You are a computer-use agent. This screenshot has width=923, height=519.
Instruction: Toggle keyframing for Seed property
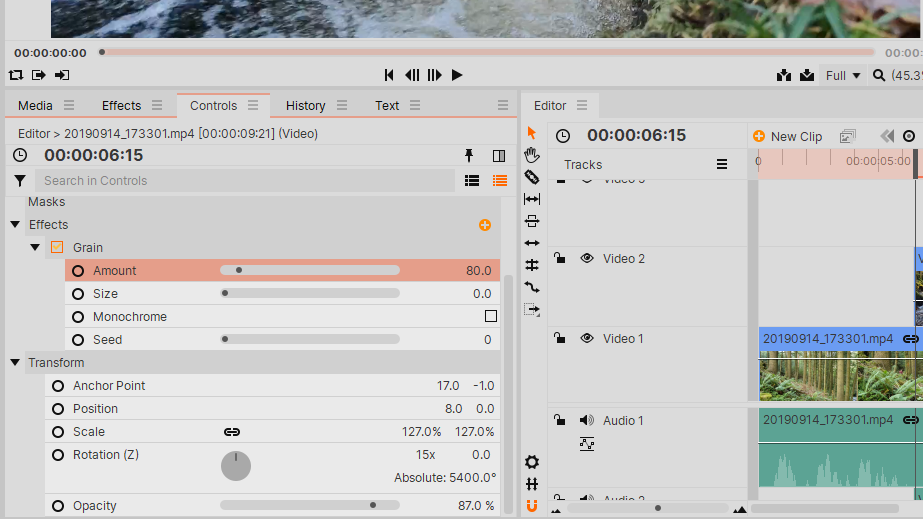pyautogui.click(x=78, y=340)
